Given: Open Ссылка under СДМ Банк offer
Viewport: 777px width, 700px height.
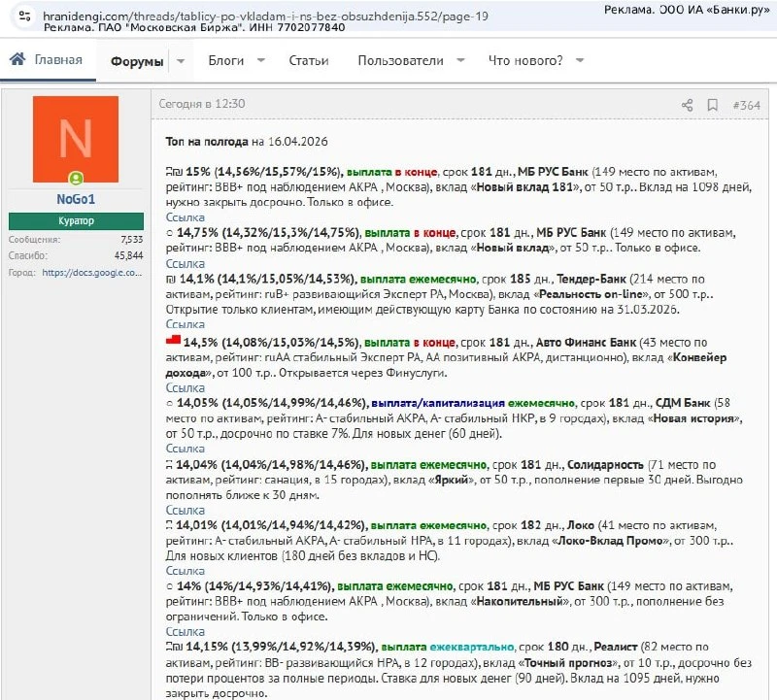Looking at the screenshot, I should pos(185,449).
